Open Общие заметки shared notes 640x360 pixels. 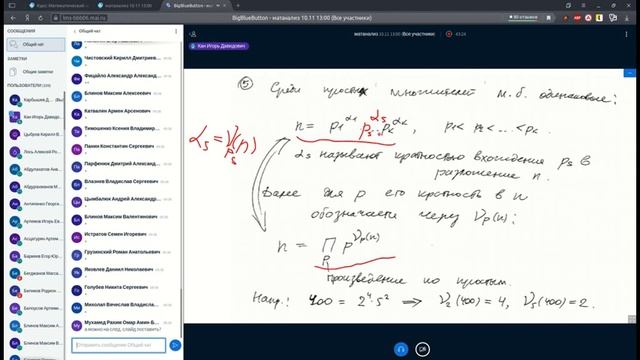click(x=36, y=72)
